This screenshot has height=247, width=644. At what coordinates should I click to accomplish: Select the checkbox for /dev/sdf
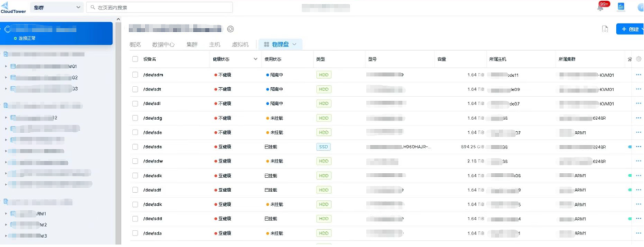tap(135, 190)
